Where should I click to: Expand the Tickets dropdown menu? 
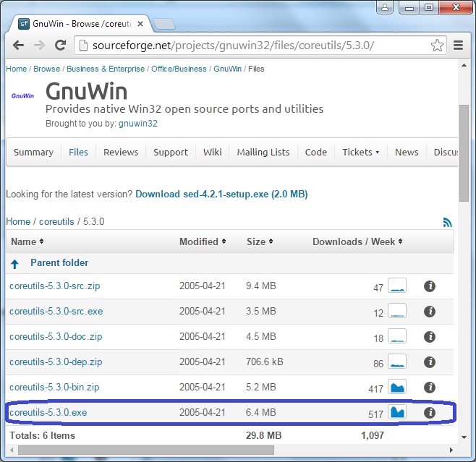point(361,152)
